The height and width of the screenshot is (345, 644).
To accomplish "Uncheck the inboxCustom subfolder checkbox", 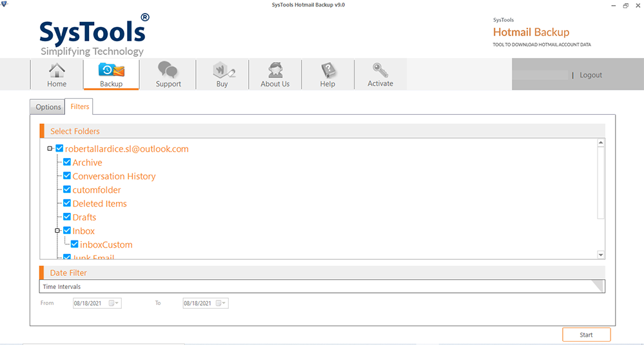I will click(74, 244).
